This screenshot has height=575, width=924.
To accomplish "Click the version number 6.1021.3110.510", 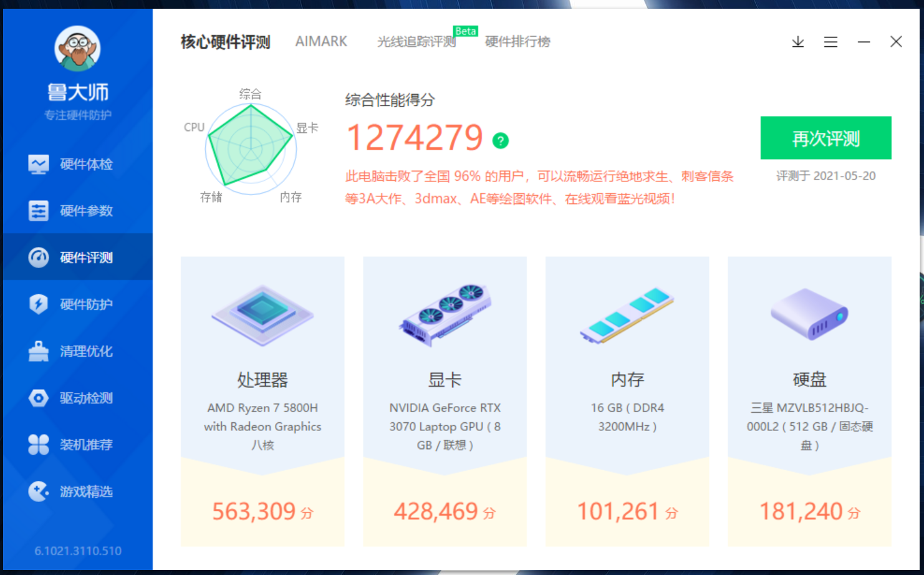I will coord(78,551).
